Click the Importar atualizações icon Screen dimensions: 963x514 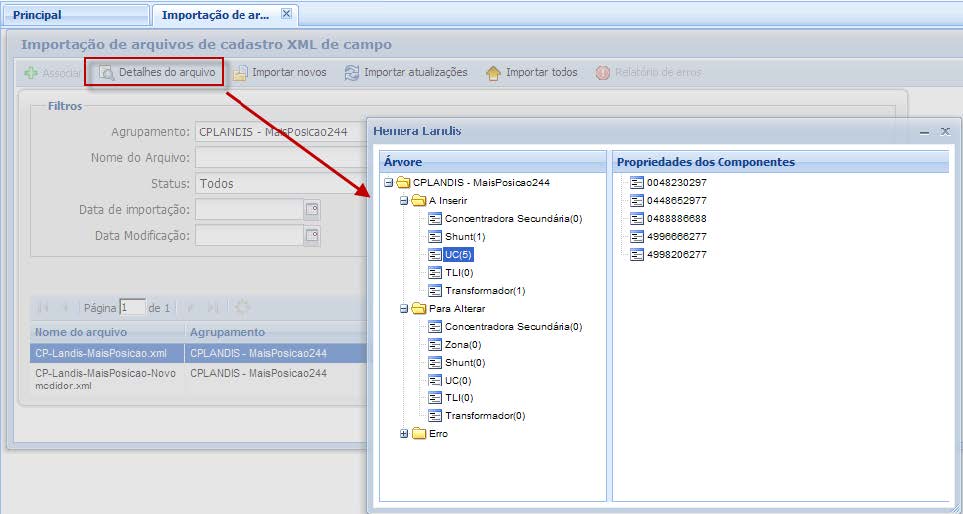(x=352, y=73)
